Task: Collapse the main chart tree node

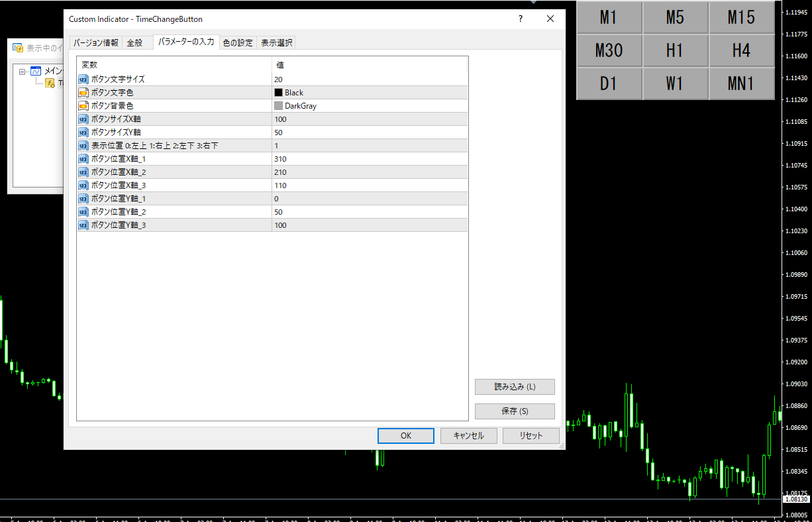Action: point(22,72)
